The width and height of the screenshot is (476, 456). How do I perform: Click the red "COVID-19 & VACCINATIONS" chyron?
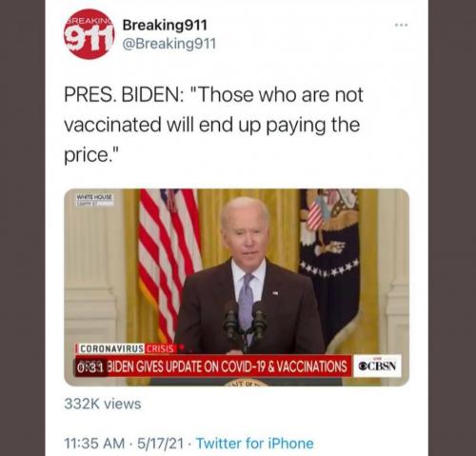213,367
